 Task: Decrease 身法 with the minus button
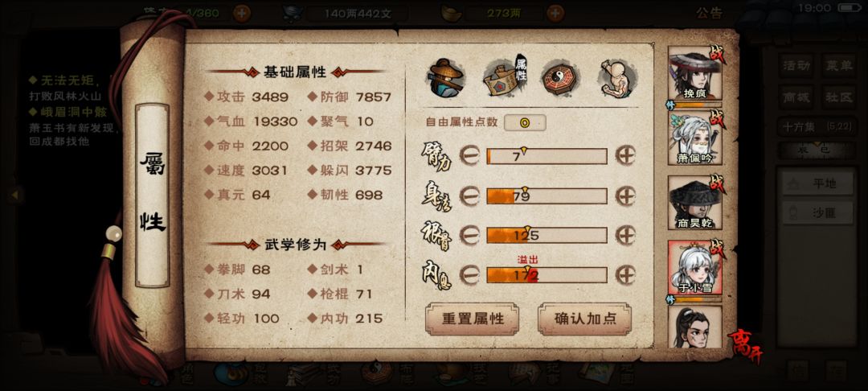click(469, 196)
